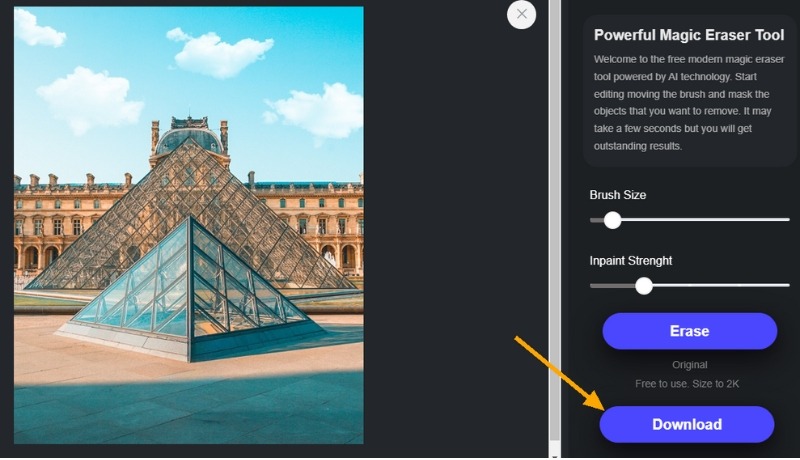Click the large pyramid's apex in the photo
800x460 pixels.
click(x=189, y=142)
